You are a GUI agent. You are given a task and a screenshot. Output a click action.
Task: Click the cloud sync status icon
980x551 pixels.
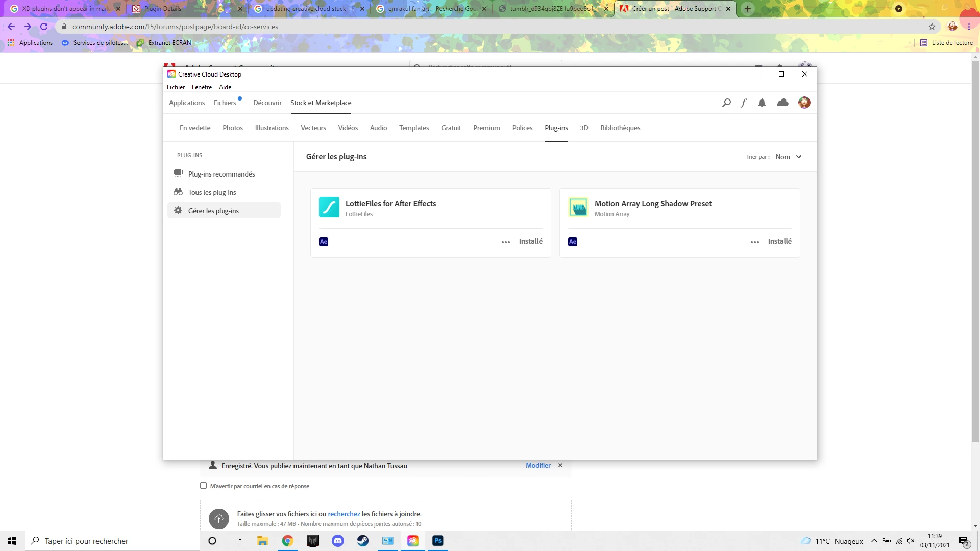[782, 103]
